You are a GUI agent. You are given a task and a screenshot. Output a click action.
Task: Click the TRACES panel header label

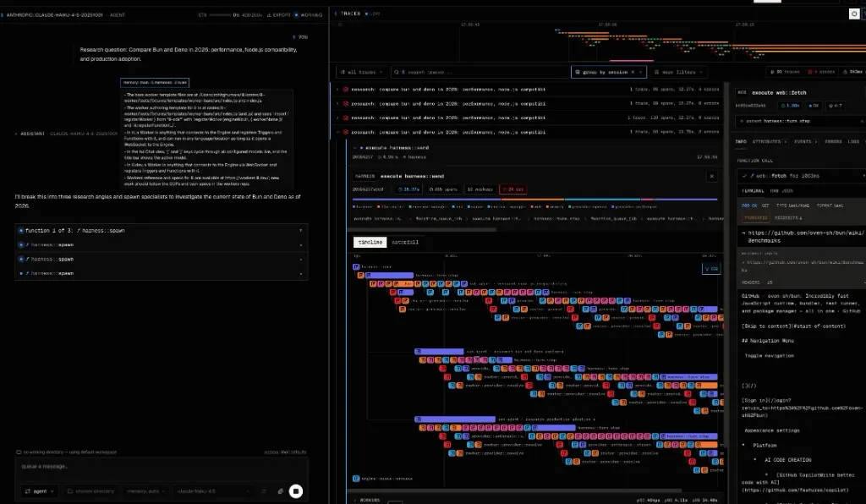click(350, 14)
